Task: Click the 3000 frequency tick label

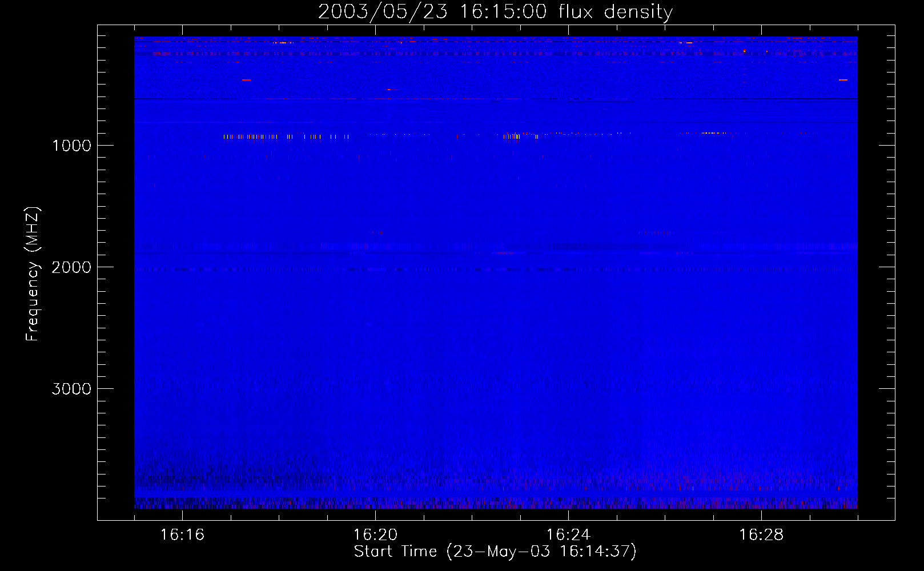Action: click(71, 389)
